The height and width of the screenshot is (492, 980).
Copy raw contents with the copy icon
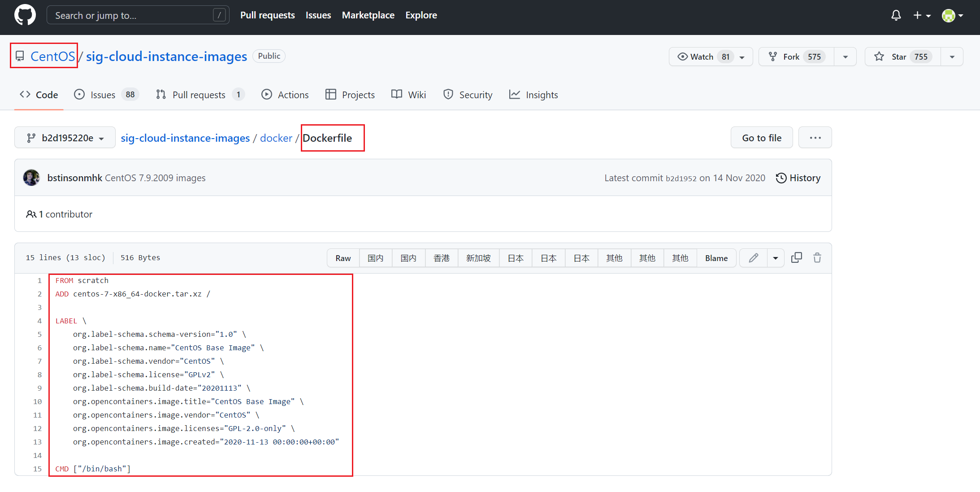coord(797,257)
